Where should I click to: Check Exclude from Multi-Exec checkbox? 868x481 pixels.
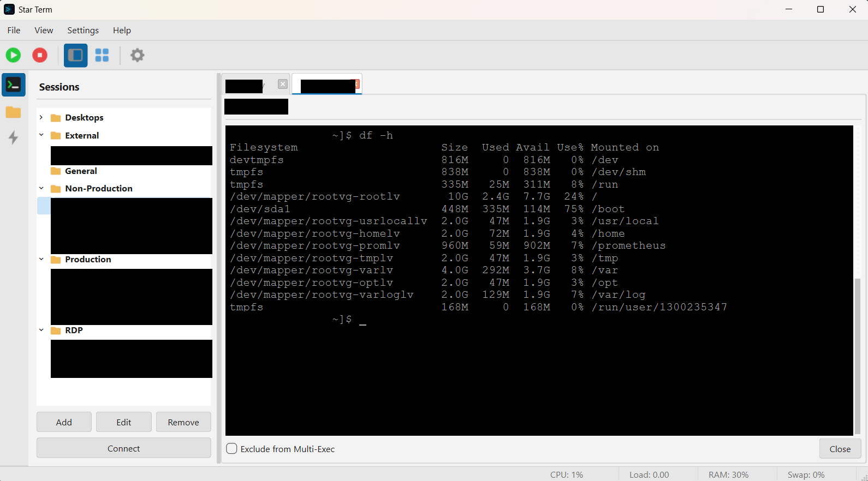pyautogui.click(x=231, y=449)
